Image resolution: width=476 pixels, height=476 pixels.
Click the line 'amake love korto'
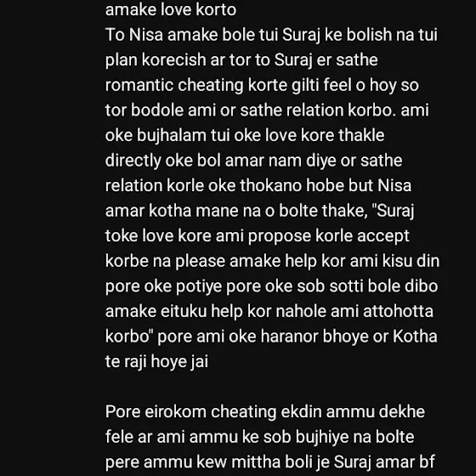pyautogui.click(x=171, y=9)
